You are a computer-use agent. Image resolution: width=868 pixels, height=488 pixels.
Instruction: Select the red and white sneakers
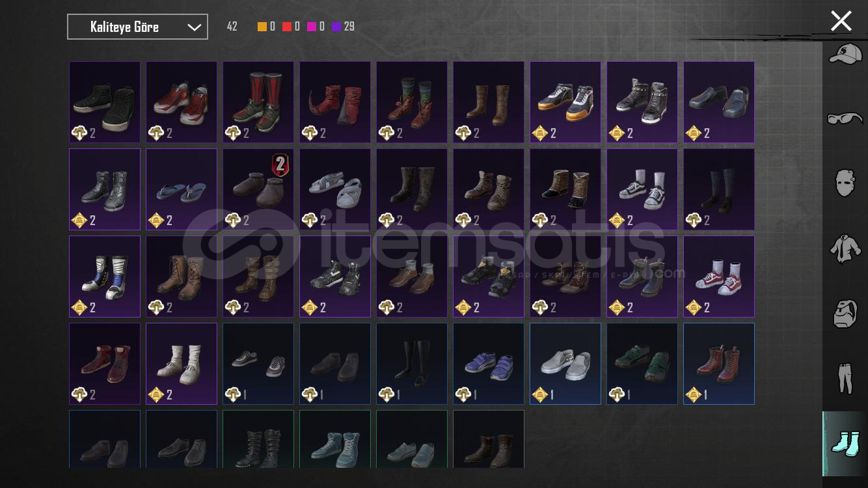(x=182, y=102)
